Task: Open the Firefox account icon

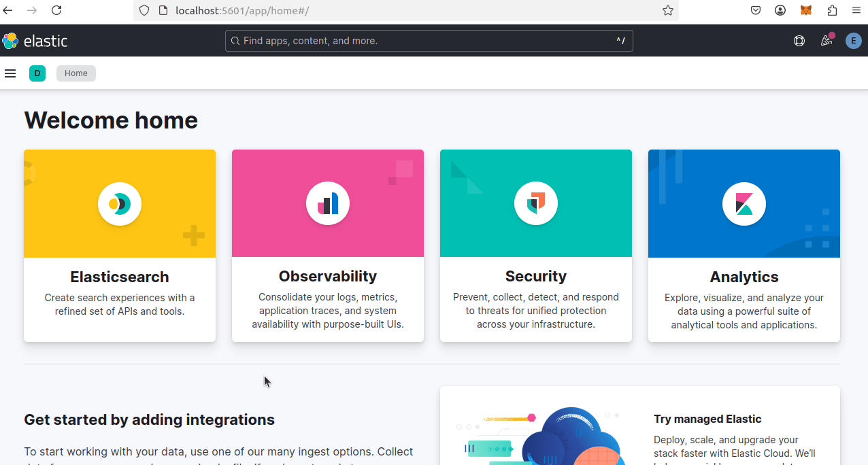Action: coord(780,10)
